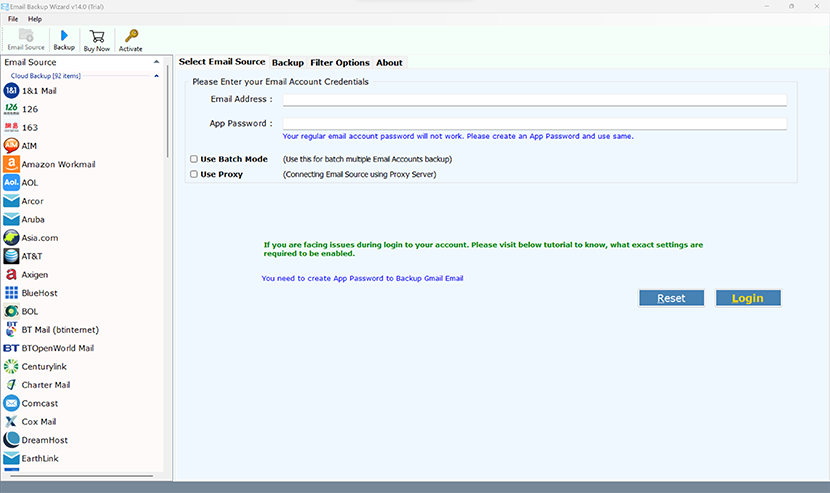830x493 pixels.
Task: Choose the 163 mail source icon
Action: click(11, 128)
